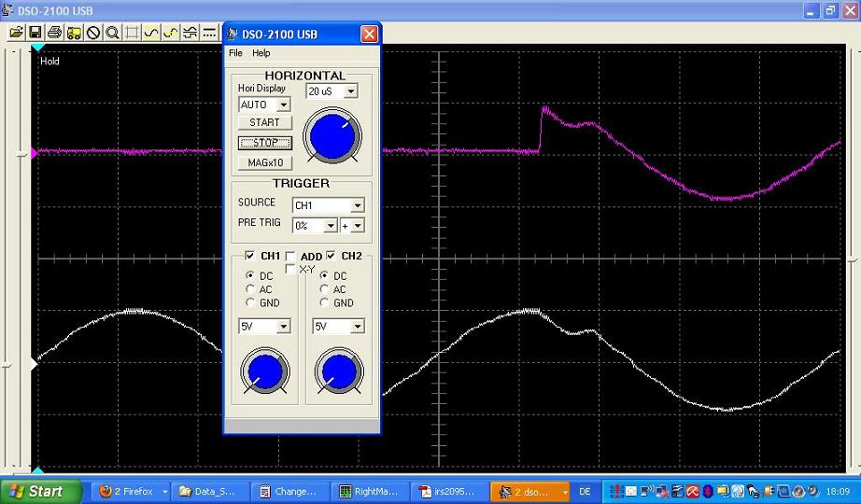Click the red exclamation tray icon
The image size is (861, 504).
point(617,491)
